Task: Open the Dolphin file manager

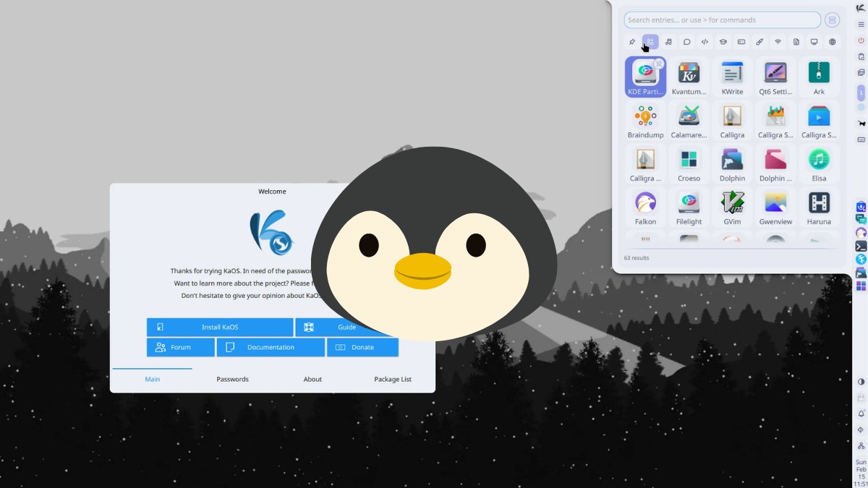Action: point(732,163)
